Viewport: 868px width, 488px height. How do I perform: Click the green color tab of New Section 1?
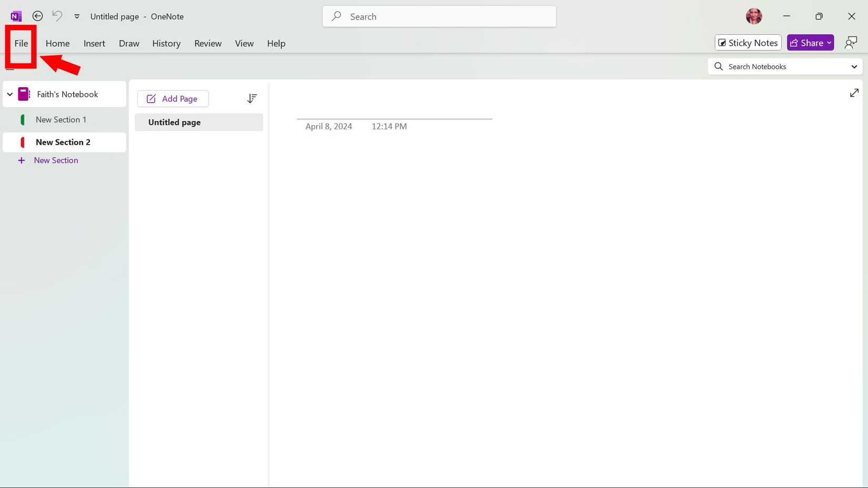22,119
